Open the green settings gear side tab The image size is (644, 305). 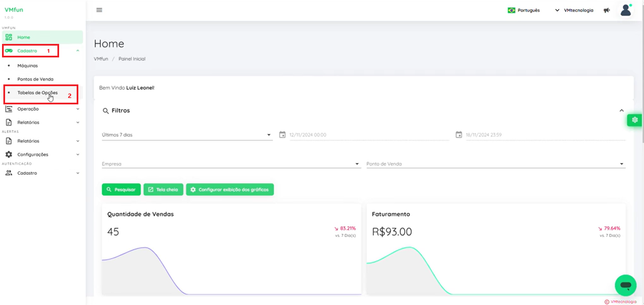pyautogui.click(x=635, y=120)
